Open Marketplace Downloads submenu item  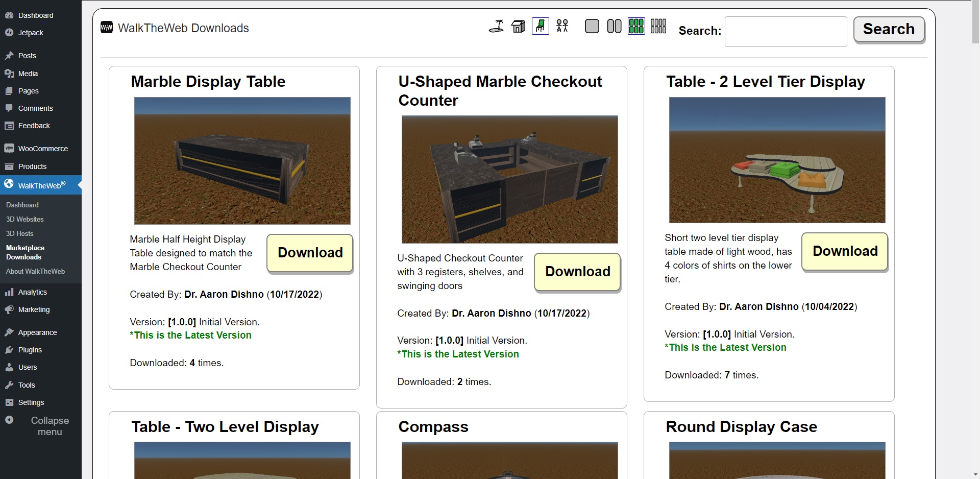coord(26,252)
